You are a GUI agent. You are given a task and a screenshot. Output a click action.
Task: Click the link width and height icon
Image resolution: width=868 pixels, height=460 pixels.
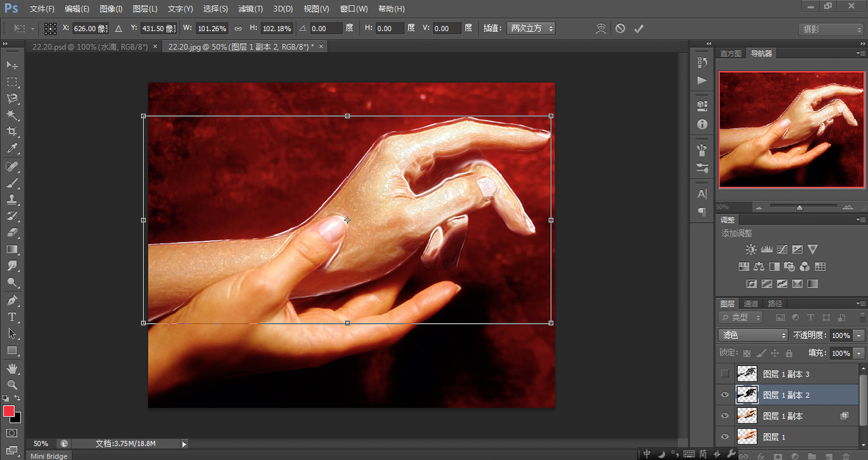tap(238, 28)
